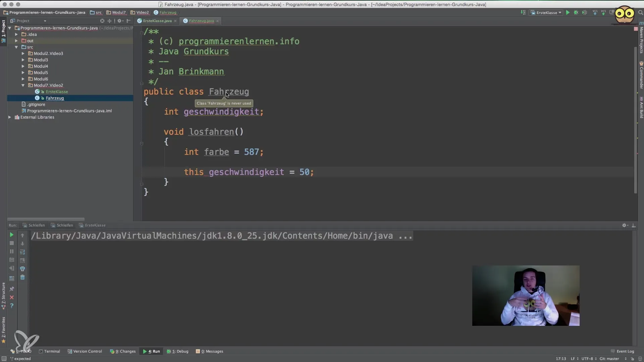This screenshot has width=644, height=362.
Task: Expand the out folder
Action: [x=16, y=41]
